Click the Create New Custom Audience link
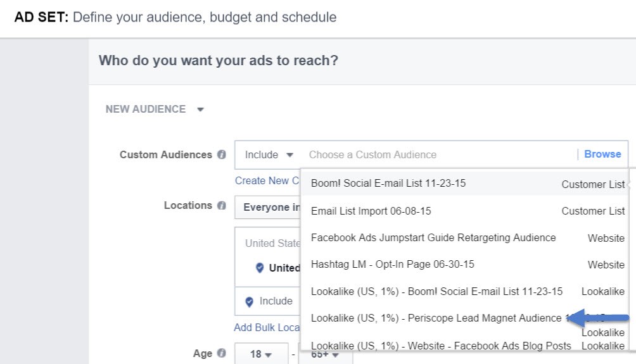Viewport: 636px width, 364px height. [x=267, y=181]
